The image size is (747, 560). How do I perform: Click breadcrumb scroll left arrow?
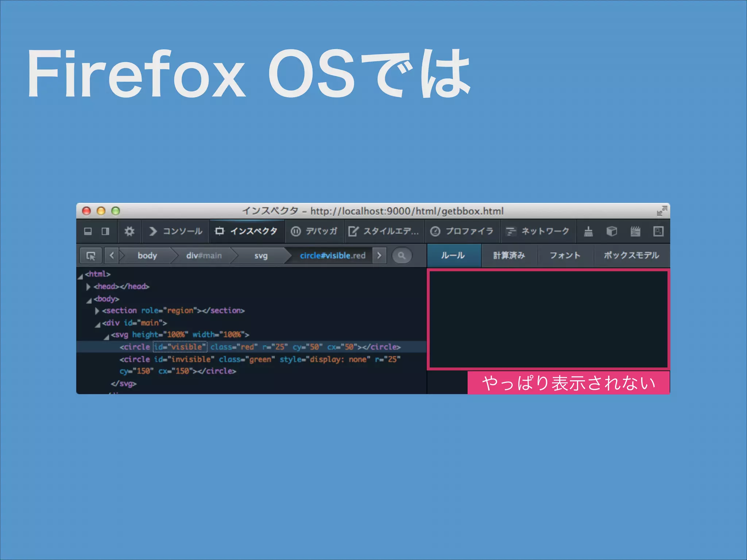pyautogui.click(x=112, y=256)
